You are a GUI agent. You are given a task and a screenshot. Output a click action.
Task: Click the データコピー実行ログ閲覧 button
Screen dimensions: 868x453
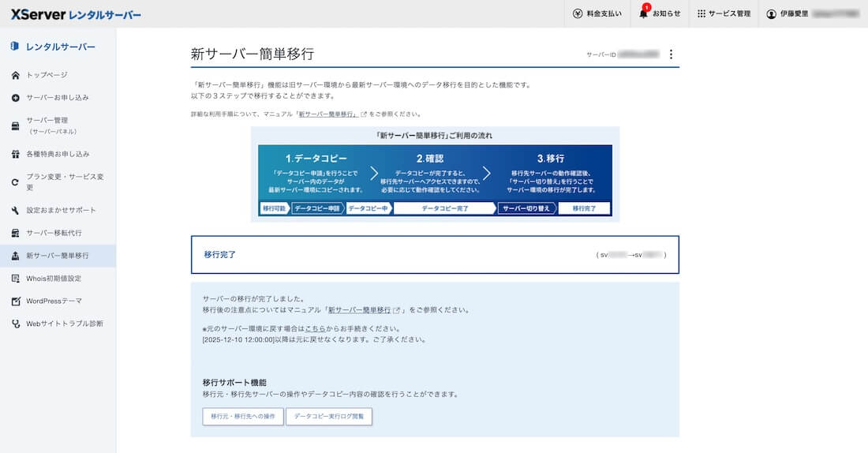pyautogui.click(x=328, y=416)
